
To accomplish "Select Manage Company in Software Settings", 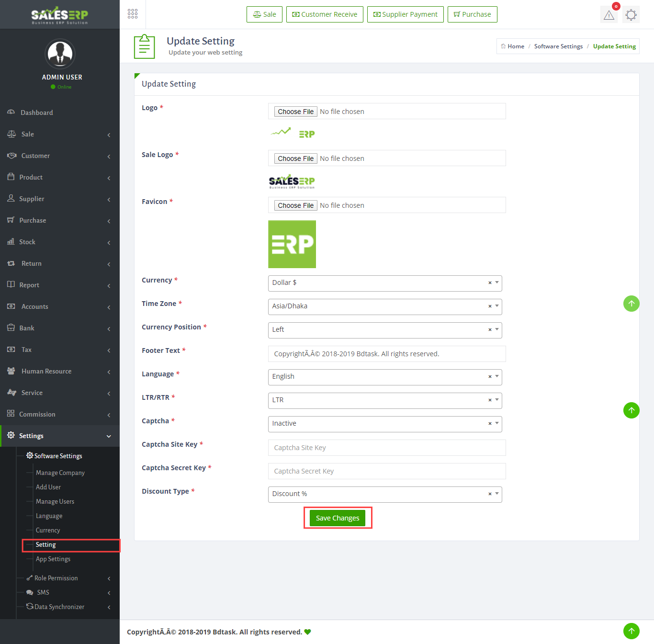I will 60,473.
